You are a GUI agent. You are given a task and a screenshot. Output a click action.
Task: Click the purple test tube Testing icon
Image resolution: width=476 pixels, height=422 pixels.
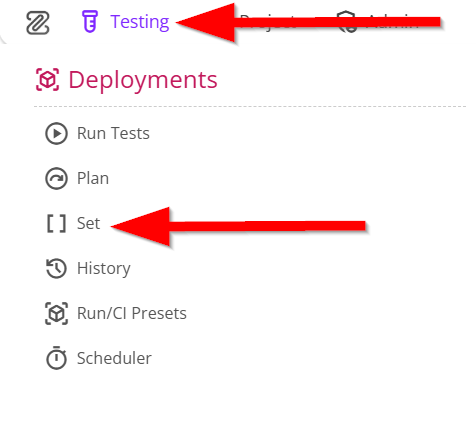(90, 22)
